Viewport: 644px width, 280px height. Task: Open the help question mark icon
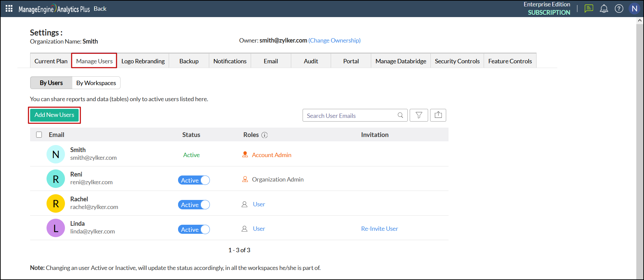619,9
